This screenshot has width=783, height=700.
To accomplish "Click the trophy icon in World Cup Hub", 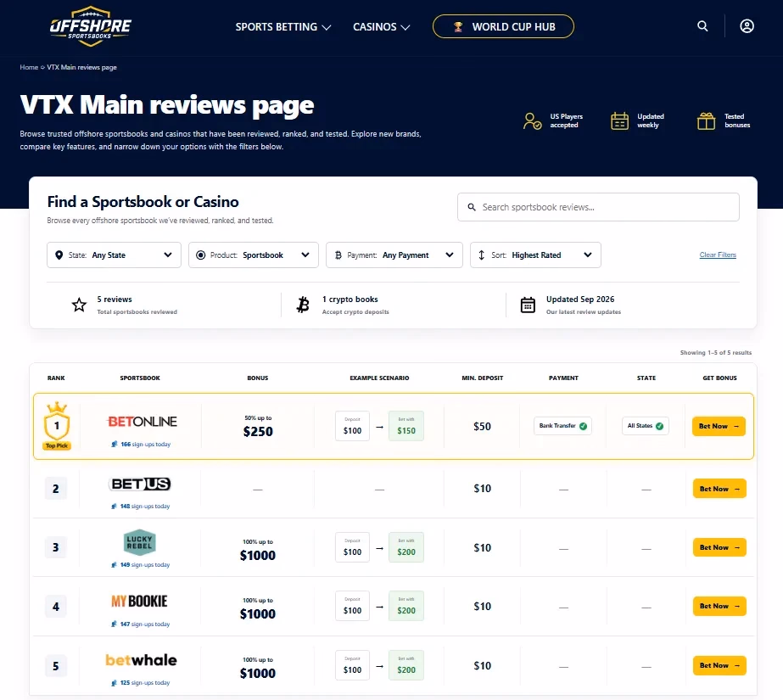I will click(x=457, y=27).
